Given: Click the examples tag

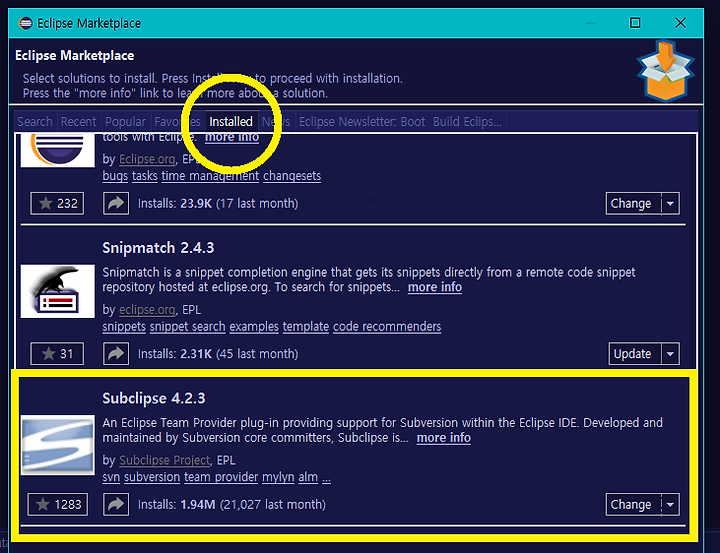Looking at the screenshot, I should pyautogui.click(x=254, y=327).
